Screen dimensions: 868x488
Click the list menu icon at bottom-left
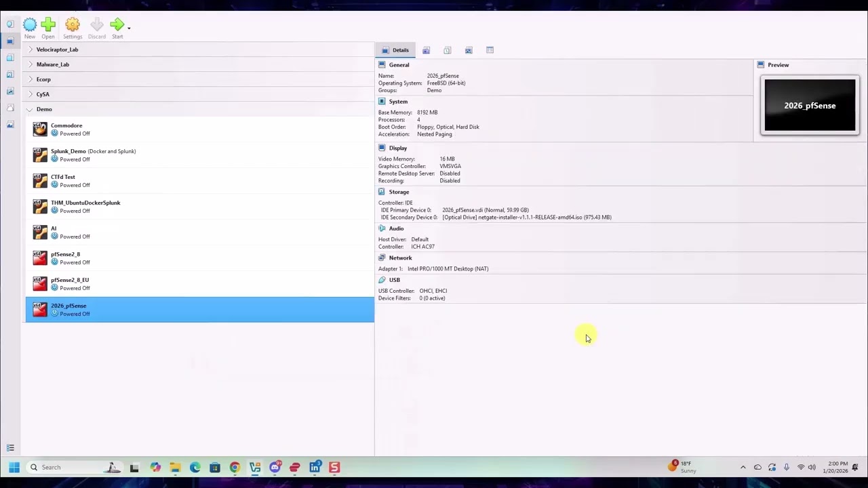tap(10, 448)
